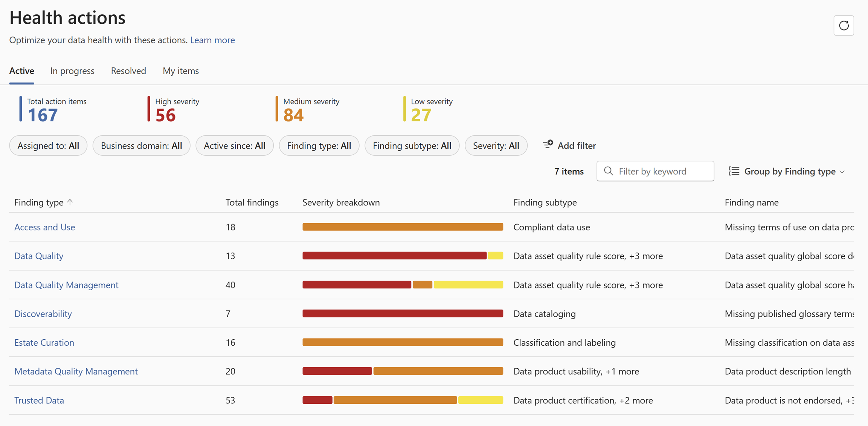
Task: Click Data Quality severity breakdown bar
Action: coord(403,256)
